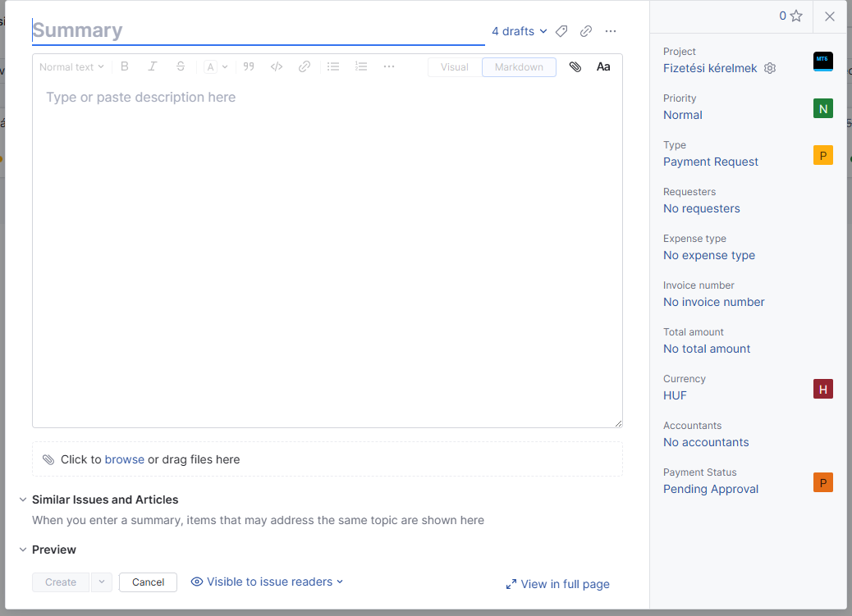Screen dimensions: 852x616
Task: Add a tag with the tag icon
Action: (561, 31)
